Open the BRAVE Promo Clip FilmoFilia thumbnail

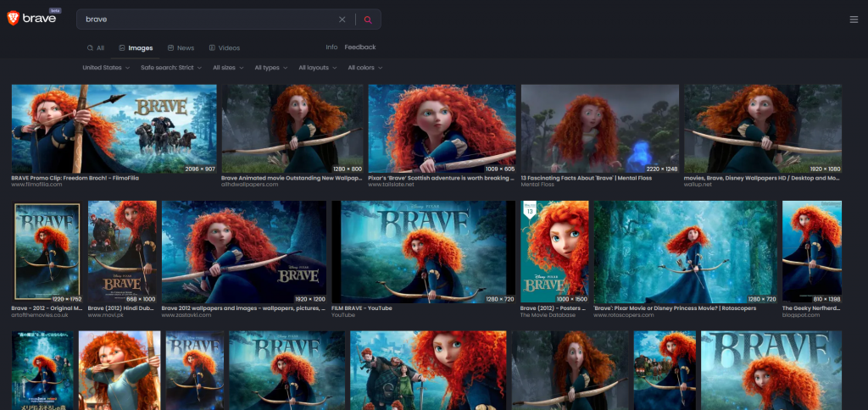pyautogui.click(x=114, y=129)
